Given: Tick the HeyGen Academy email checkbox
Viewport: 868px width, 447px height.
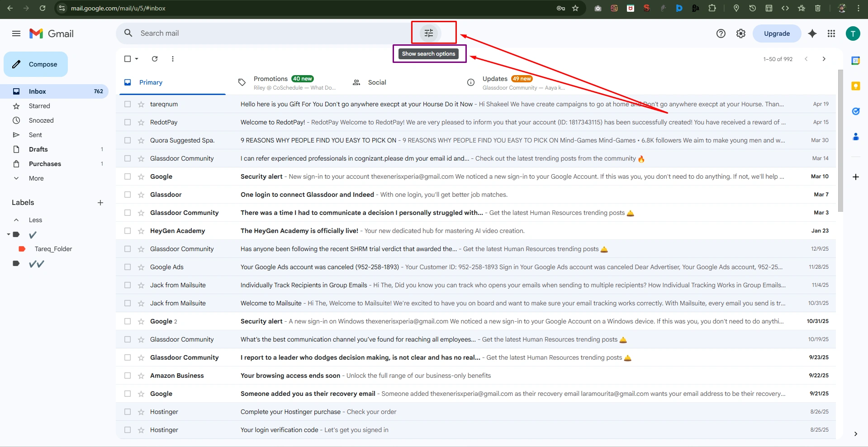Looking at the screenshot, I should 128,231.
